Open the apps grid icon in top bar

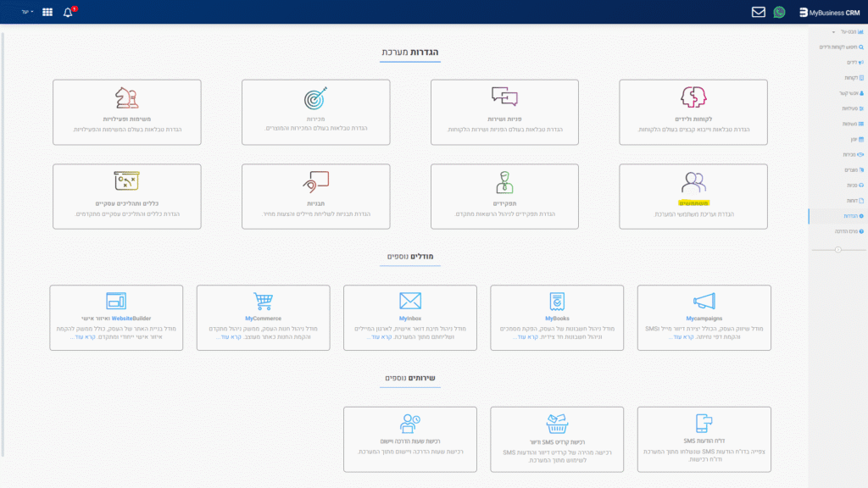(47, 13)
